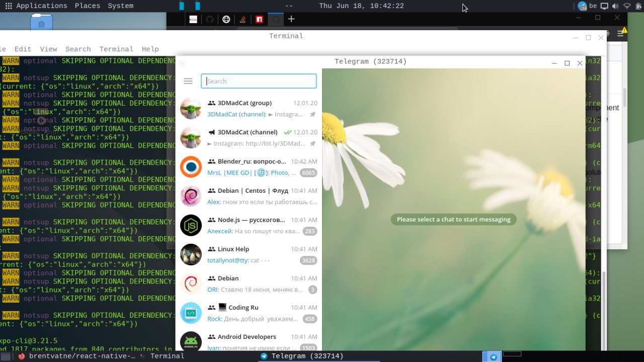
Task: Click the Debian | Centos chat avatar
Action: click(x=191, y=196)
